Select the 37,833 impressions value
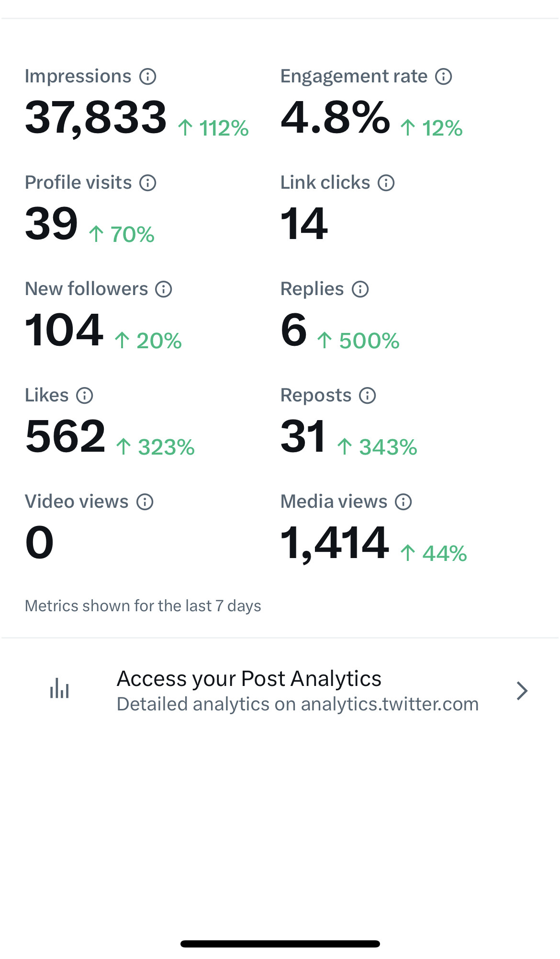Image resolution: width=560 pixels, height=959 pixels. (96, 117)
